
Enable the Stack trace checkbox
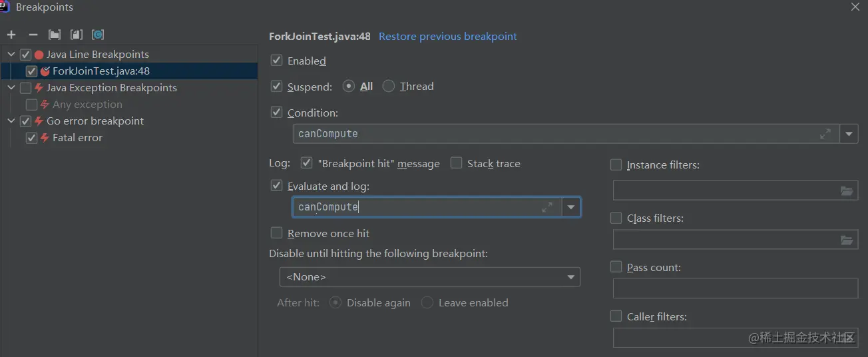pyautogui.click(x=456, y=163)
